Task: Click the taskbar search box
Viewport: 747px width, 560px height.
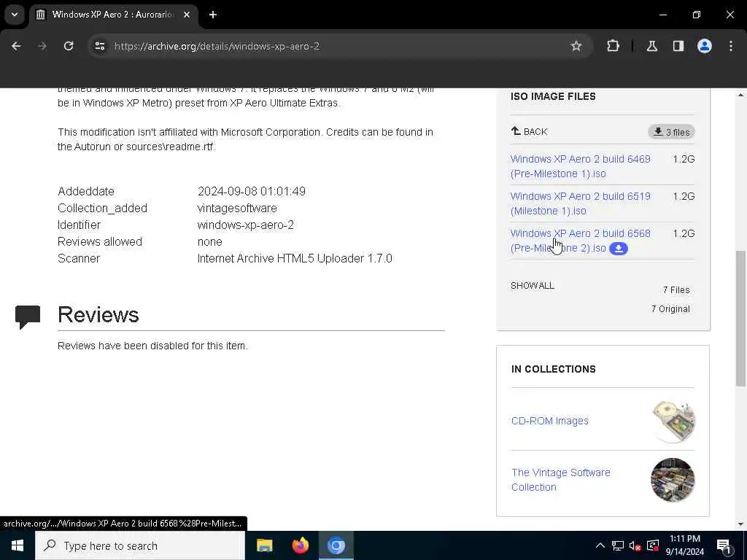Action: tap(140, 545)
